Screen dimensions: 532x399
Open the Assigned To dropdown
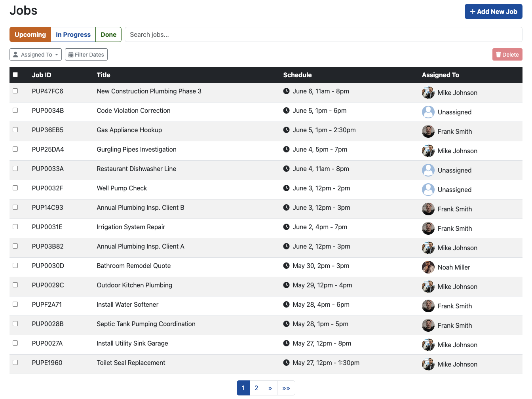[x=35, y=54]
